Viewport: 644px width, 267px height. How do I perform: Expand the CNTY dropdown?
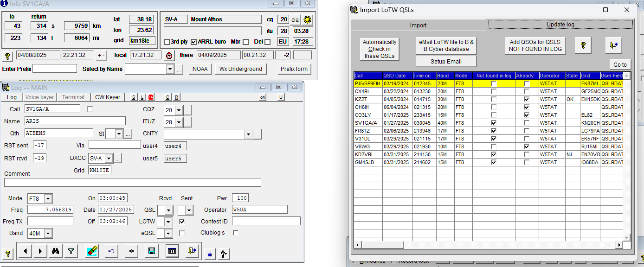[248, 134]
